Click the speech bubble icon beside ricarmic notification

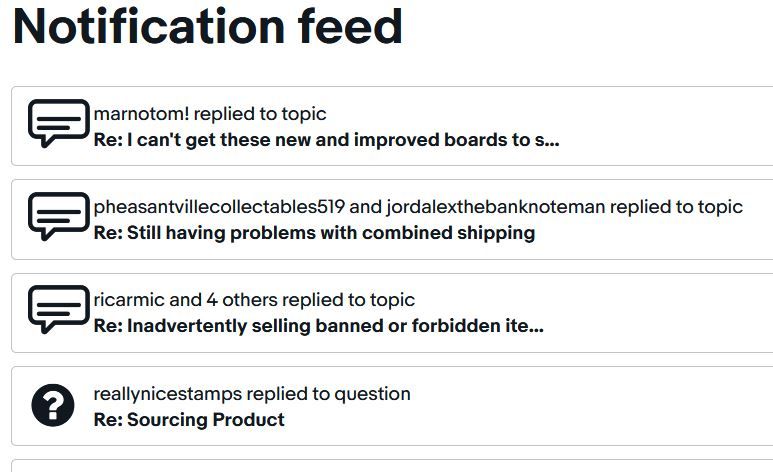pos(59,309)
